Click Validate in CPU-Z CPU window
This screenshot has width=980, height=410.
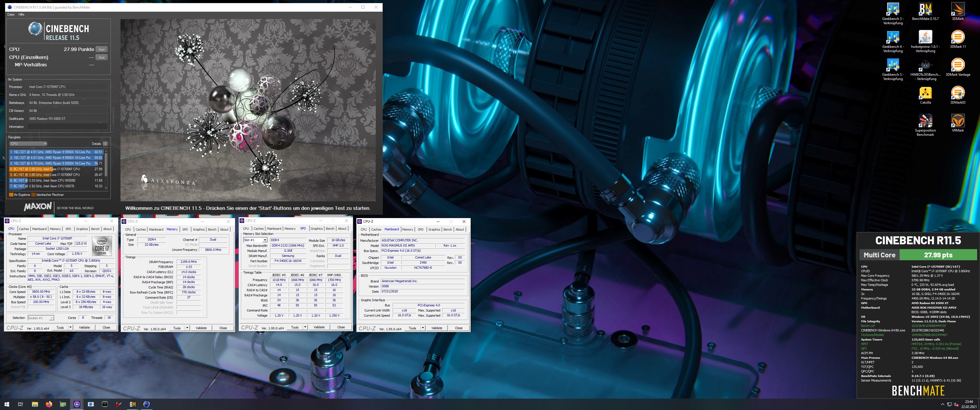coord(84,327)
